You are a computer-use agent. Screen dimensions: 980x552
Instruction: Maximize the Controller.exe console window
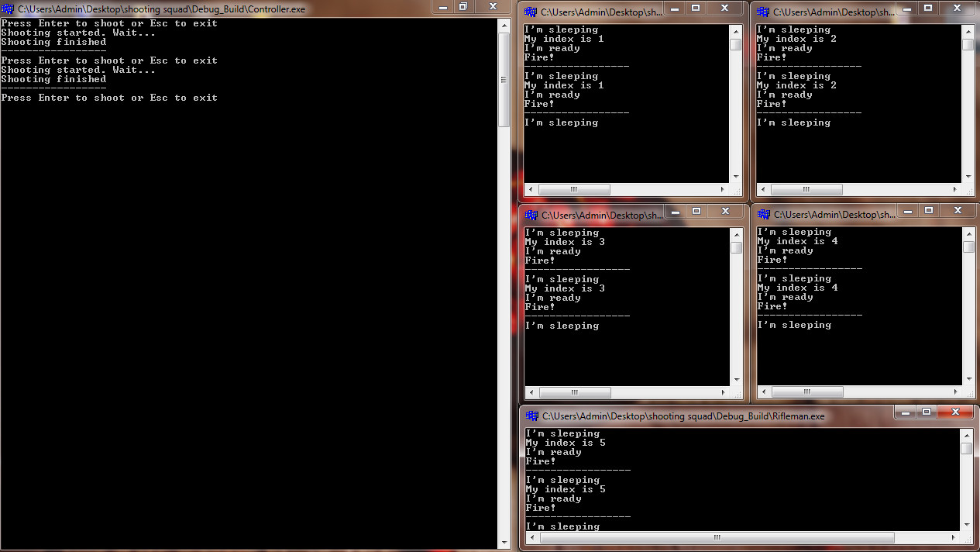tap(463, 7)
